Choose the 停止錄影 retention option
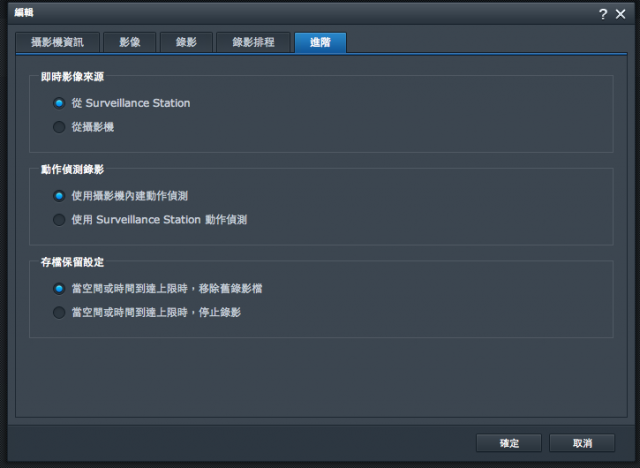 [x=60, y=312]
